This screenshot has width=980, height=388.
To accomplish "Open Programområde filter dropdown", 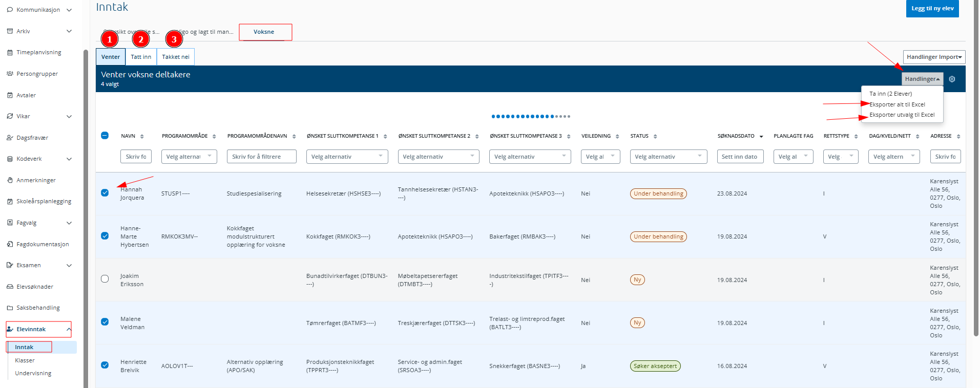I will coord(189,157).
